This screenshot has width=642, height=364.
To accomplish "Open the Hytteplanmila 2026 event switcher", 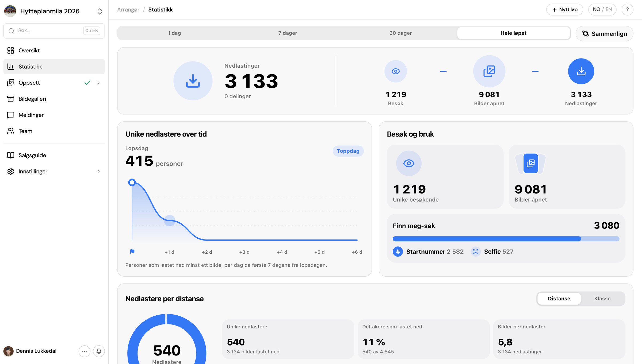I will [100, 11].
